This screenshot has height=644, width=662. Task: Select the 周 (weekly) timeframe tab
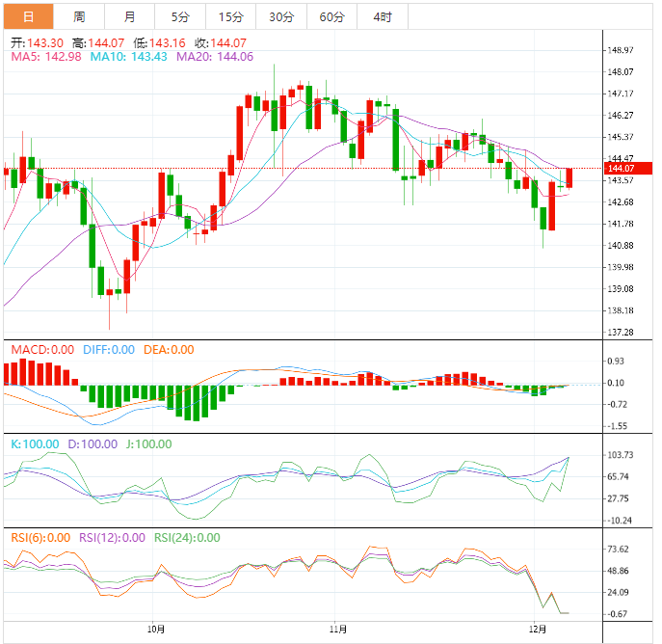pyautogui.click(x=79, y=16)
